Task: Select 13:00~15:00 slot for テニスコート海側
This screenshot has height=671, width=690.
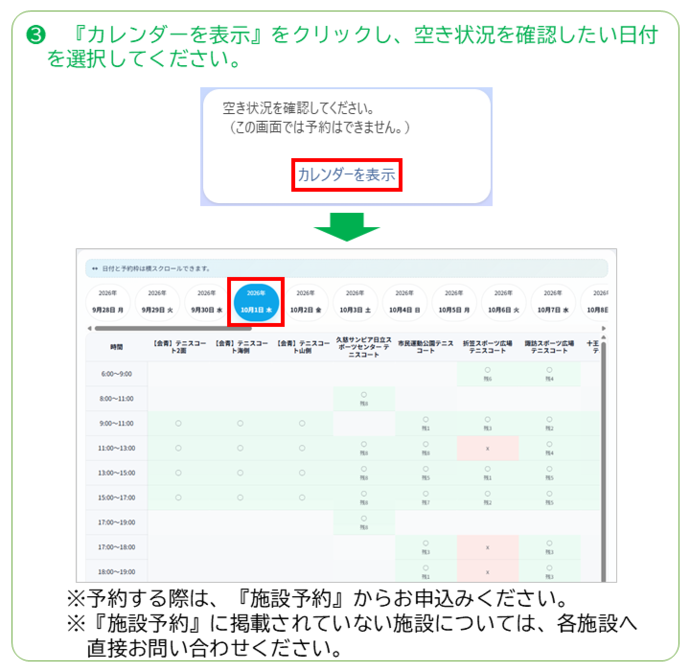Action: pyautogui.click(x=240, y=473)
